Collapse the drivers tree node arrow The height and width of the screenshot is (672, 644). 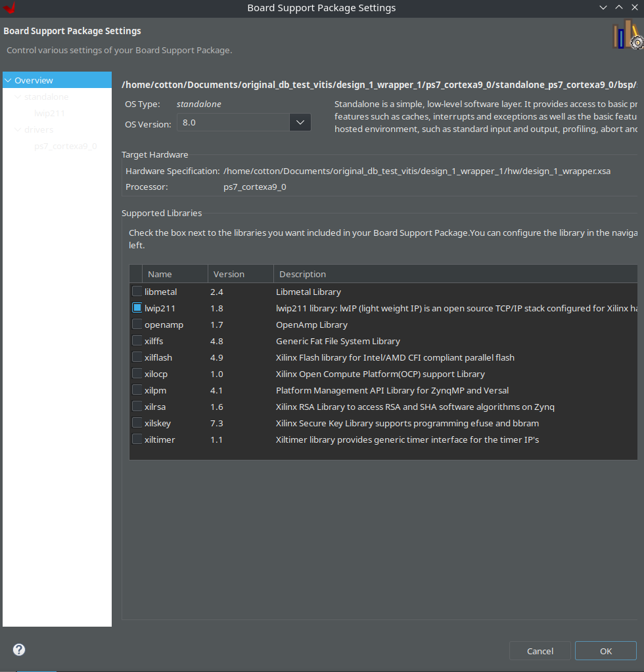[x=18, y=129]
